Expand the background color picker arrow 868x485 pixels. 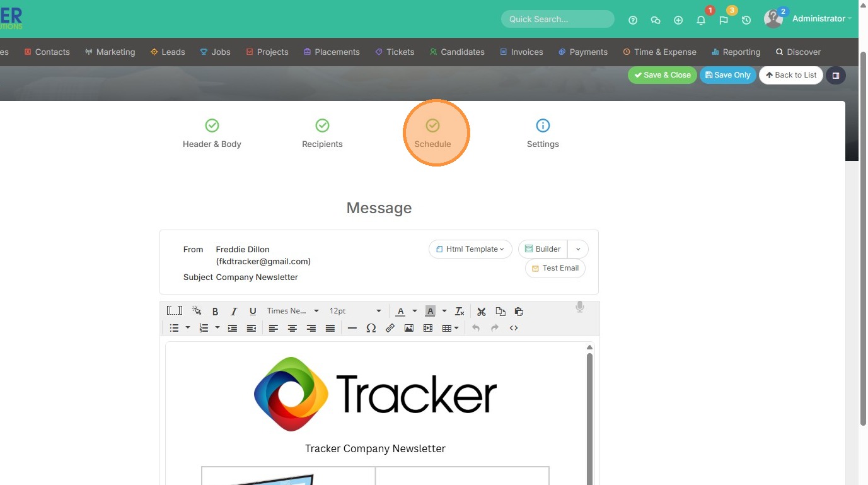click(x=444, y=311)
